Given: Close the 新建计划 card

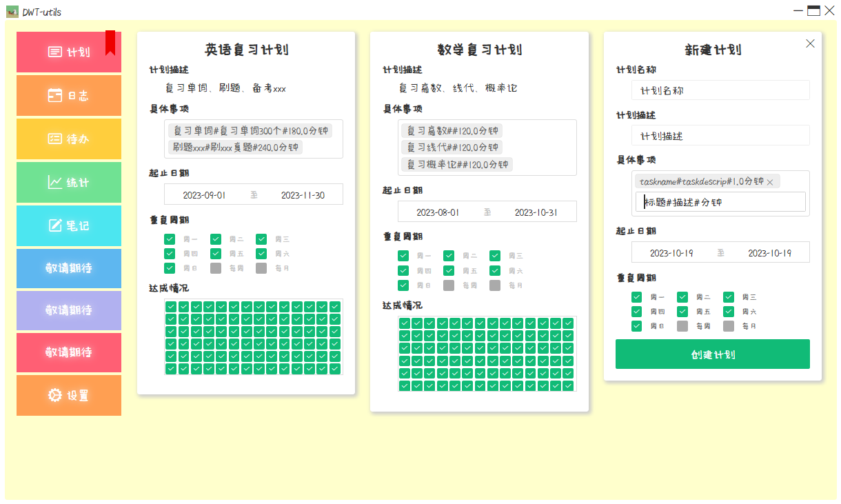Looking at the screenshot, I should (x=810, y=43).
